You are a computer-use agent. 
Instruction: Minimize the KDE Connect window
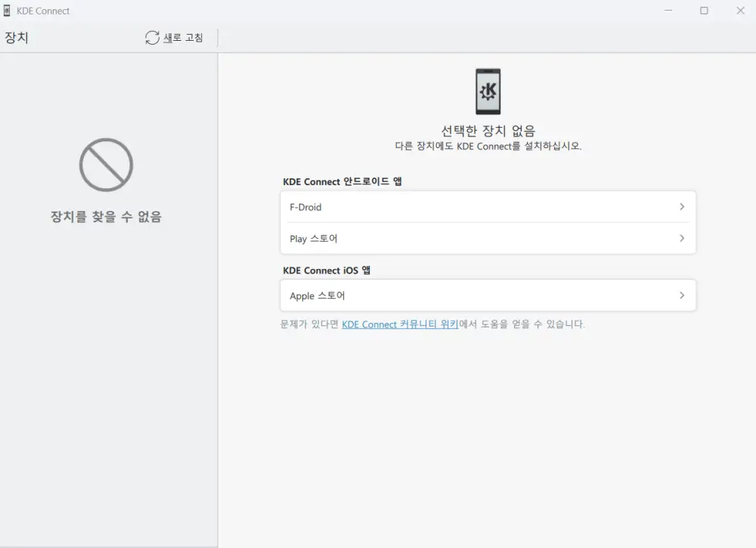[668, 11]
